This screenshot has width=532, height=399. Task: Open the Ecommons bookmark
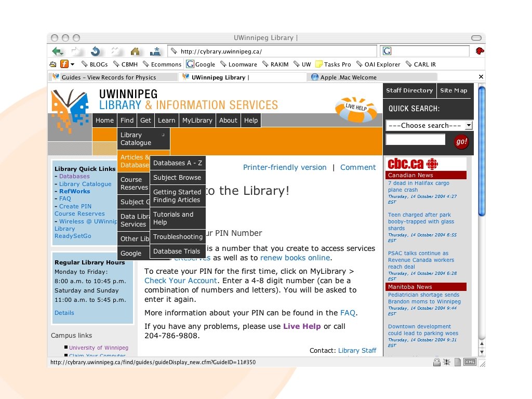coord(162,64)
